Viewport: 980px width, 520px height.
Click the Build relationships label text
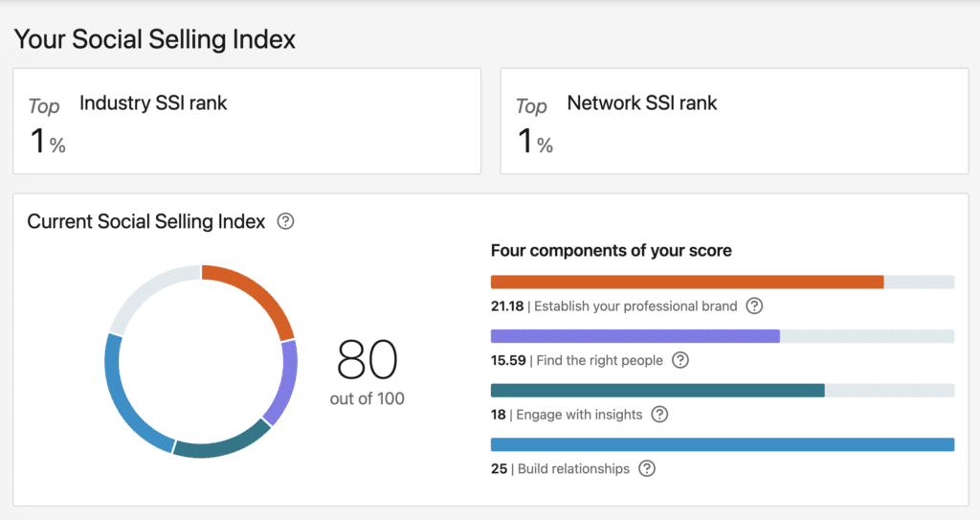tap(573, 468)
